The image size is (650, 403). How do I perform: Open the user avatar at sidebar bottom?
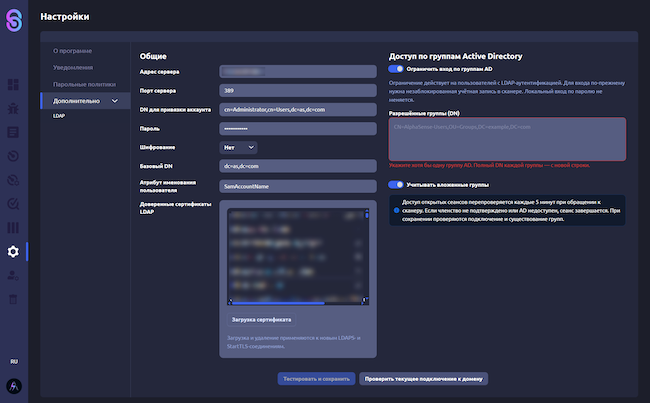[14, 386]
